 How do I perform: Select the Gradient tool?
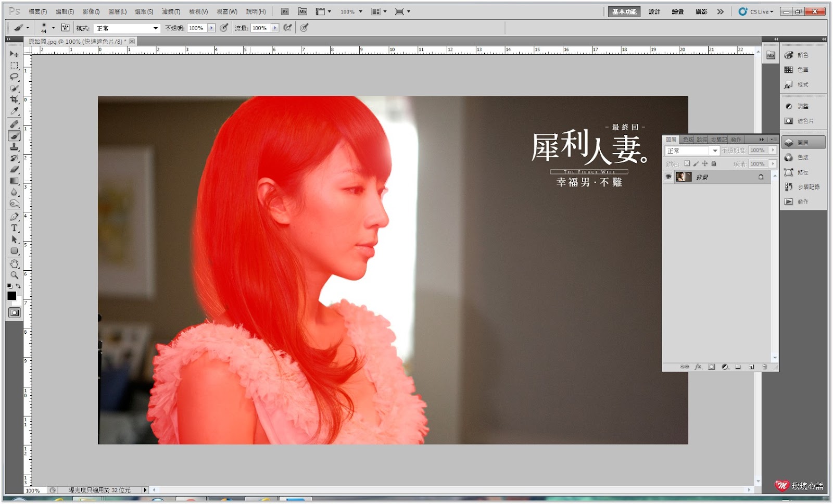pos(14,181)
